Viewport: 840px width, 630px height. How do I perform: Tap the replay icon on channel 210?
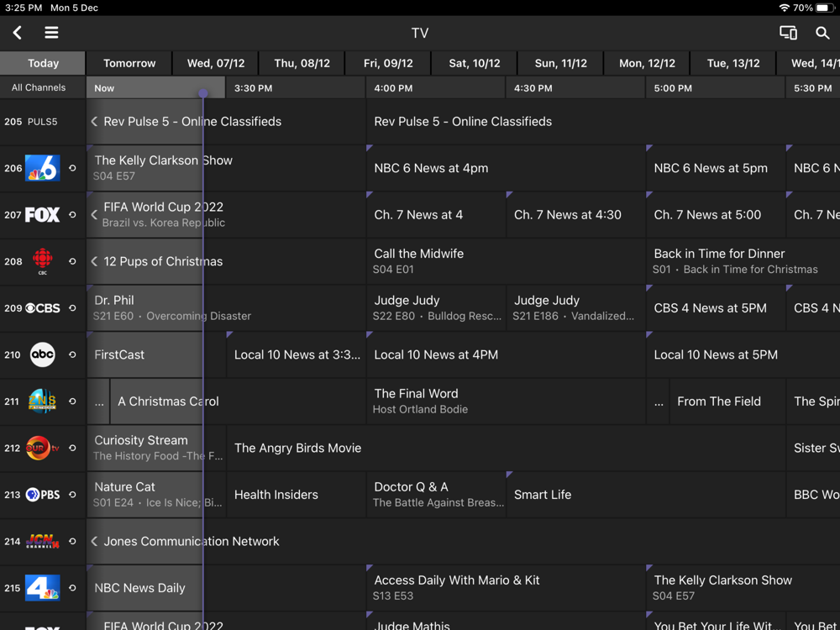coord(72,354)
